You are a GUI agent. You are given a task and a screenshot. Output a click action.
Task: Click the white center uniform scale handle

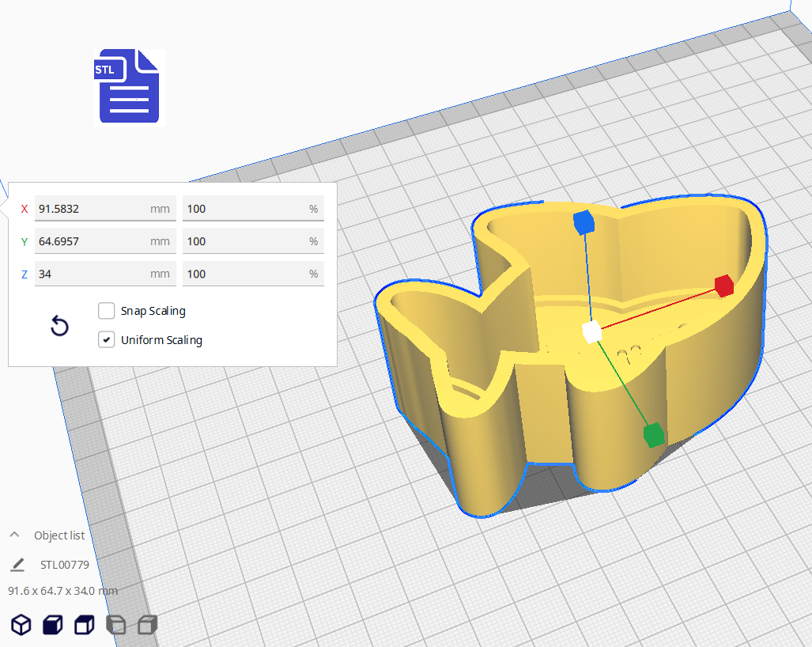point(592,331)
